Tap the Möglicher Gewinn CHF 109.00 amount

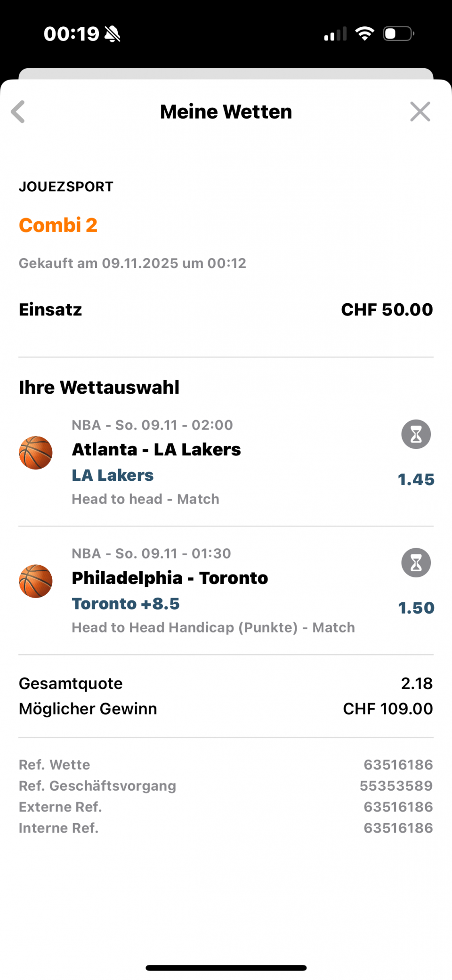[387, 709]
